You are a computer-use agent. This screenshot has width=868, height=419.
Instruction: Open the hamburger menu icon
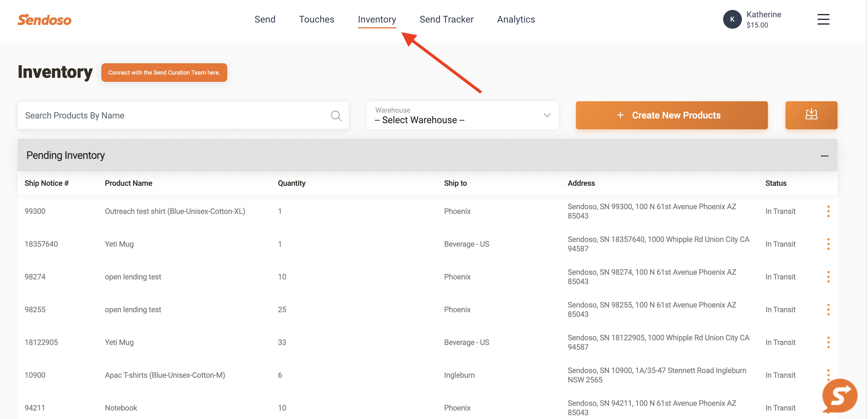pyautogui.click(x=823, y=19)
